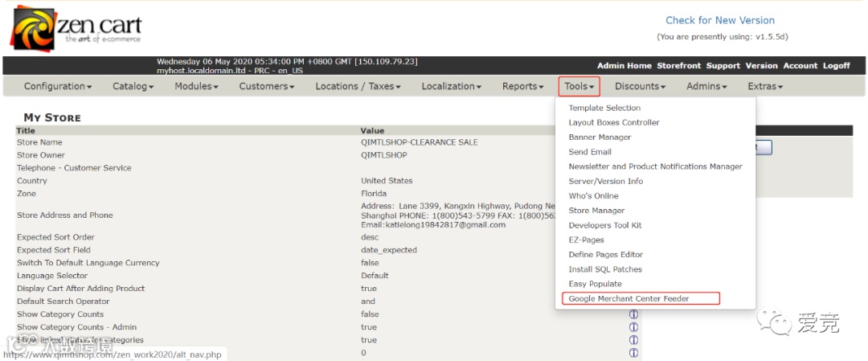This screenshot has height=361, width=868.
Task: Select the Store Owner row
Action: coord(40,155)
